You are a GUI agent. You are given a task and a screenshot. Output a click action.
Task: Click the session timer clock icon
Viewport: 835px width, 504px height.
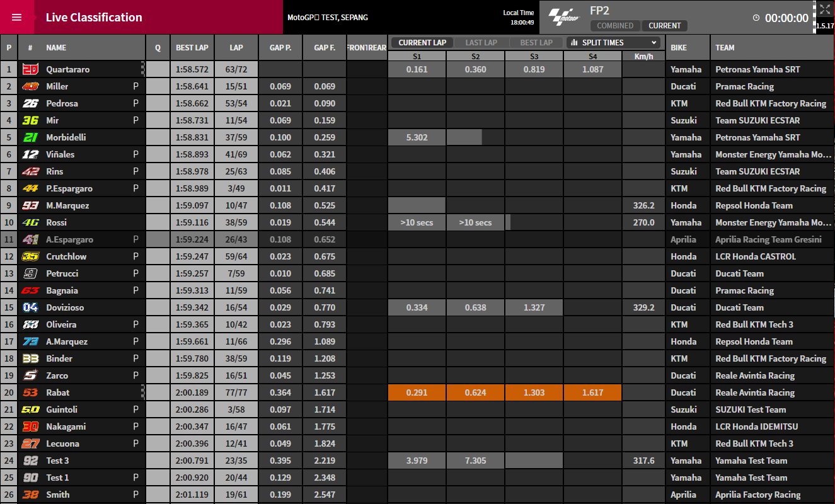tap(756, 18)
